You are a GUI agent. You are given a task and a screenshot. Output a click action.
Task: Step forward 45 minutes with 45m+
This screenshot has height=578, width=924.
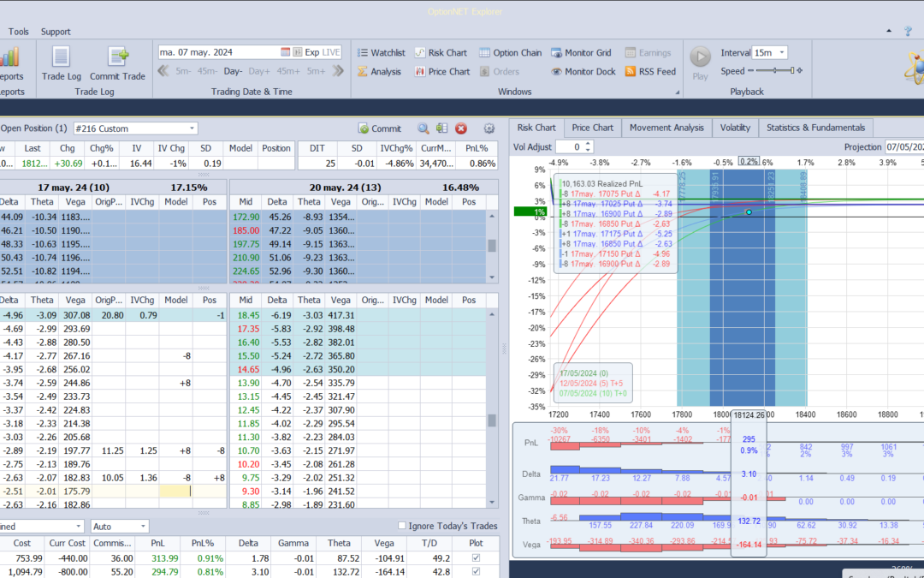288,71
